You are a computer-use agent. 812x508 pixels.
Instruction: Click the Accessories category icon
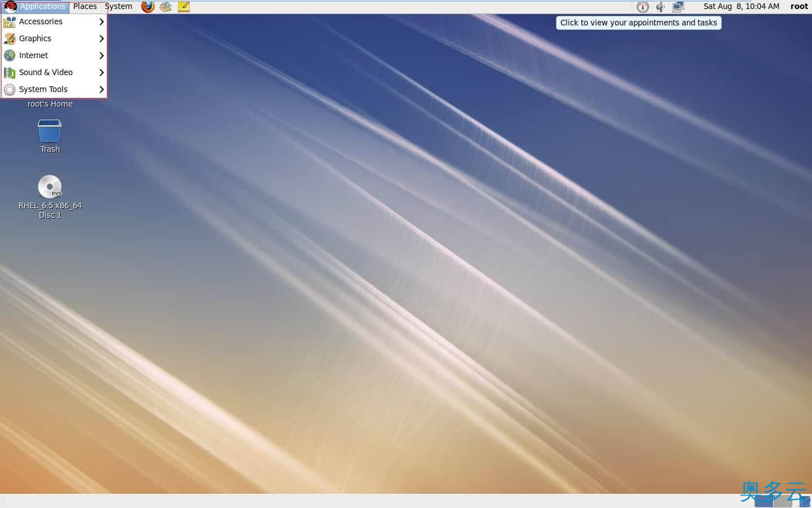click(10, 22)
